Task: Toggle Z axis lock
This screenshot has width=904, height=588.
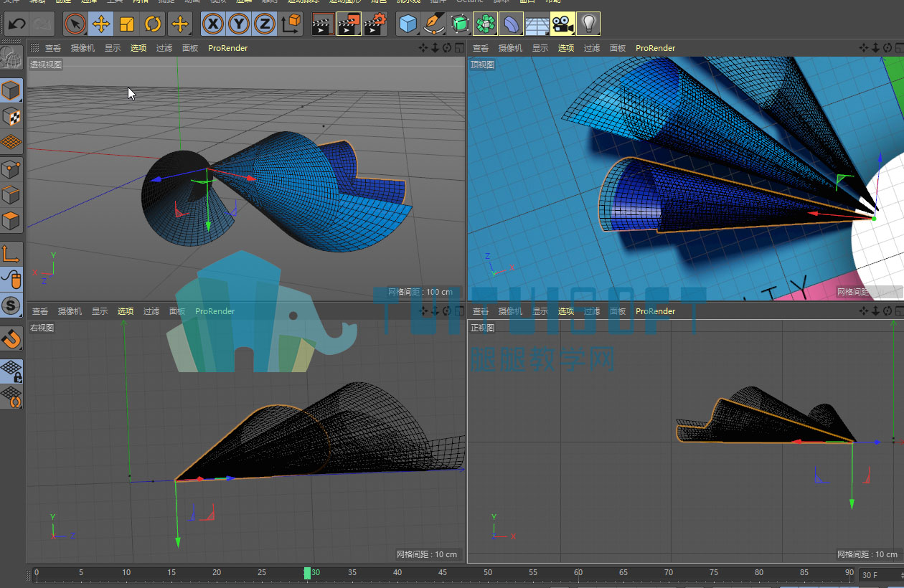Action: point(265,24)
